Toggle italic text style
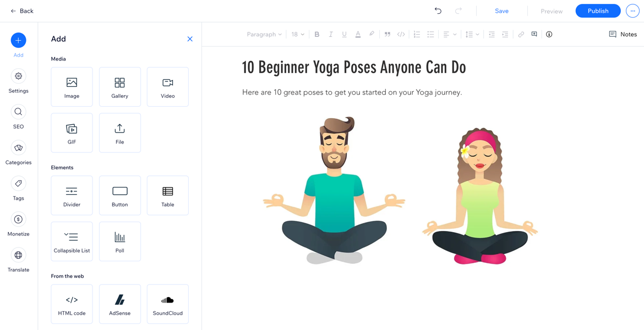The image size is (644, 330). pyautogui.click(x=331, y=34)
